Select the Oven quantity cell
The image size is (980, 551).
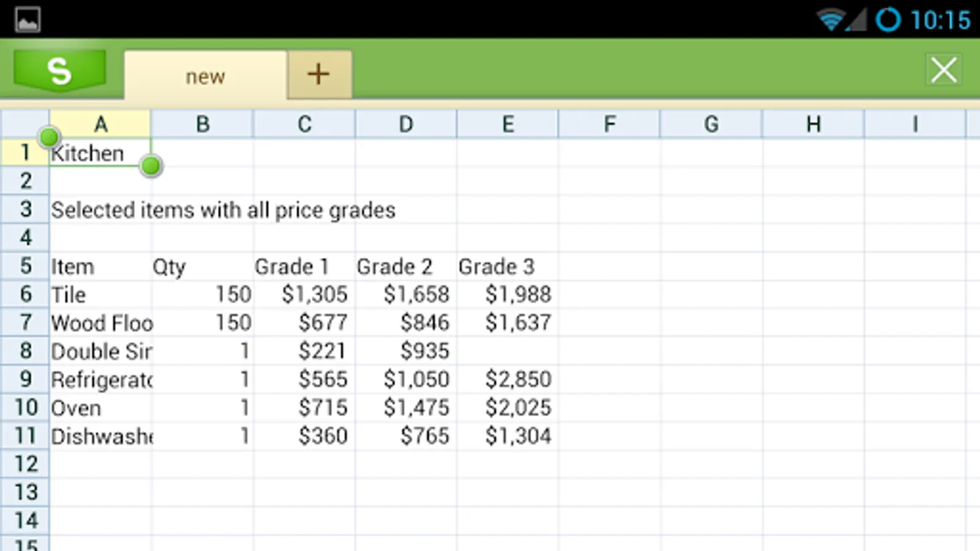(203, 408)
